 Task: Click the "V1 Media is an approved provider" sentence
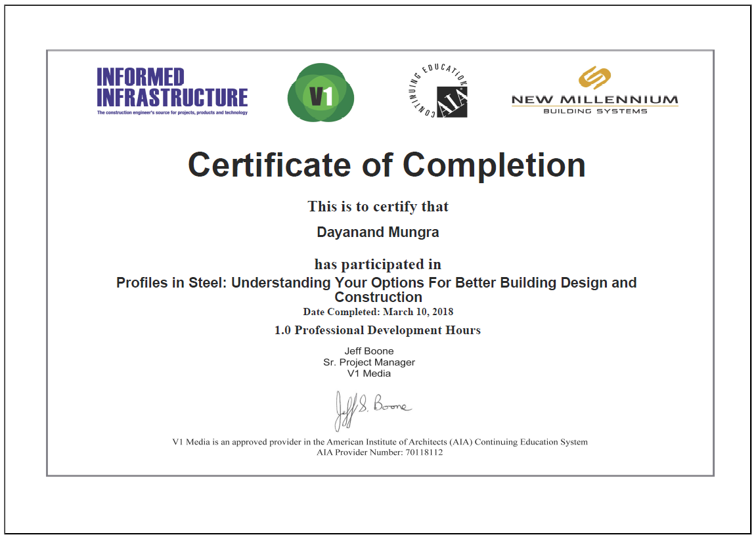(380, 442)
